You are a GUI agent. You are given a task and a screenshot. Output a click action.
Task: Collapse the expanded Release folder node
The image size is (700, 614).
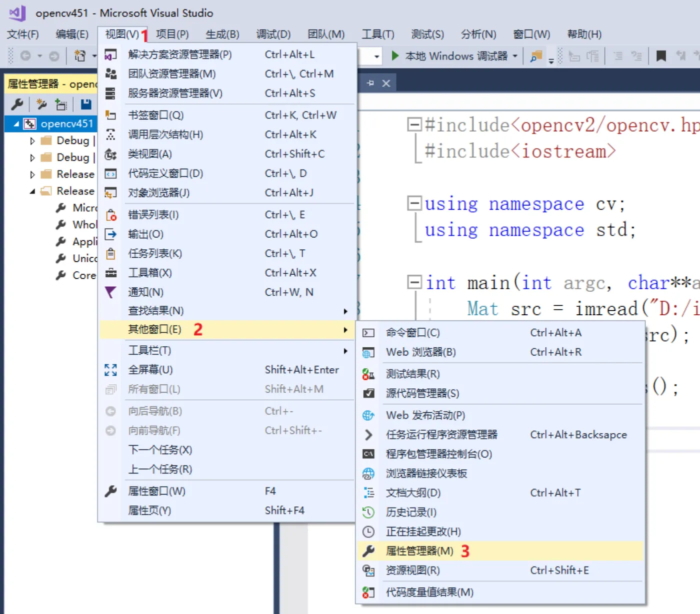[32, 191]
